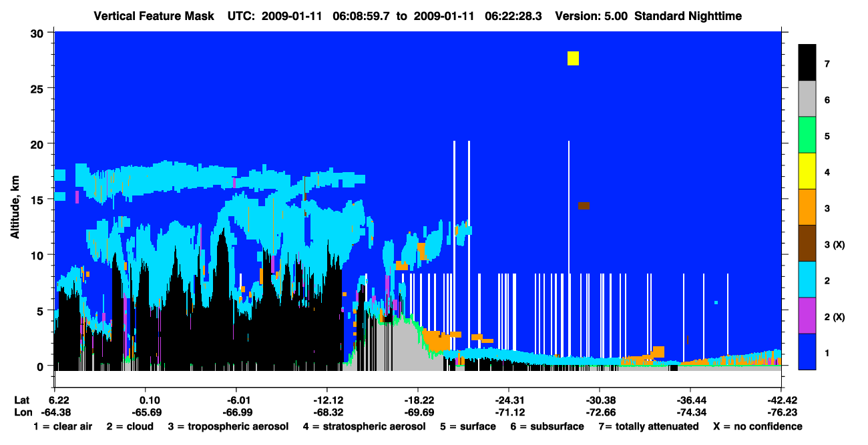This screenshot has height=445, width=868.
Task: Click the y-axis tick label 30
Action: tap(39, 33)
